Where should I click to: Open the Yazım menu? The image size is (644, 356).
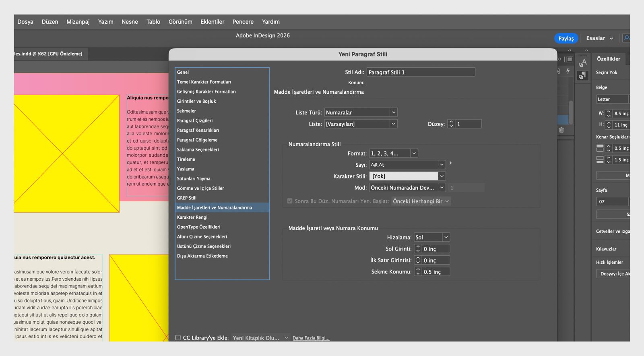(106, 22)
